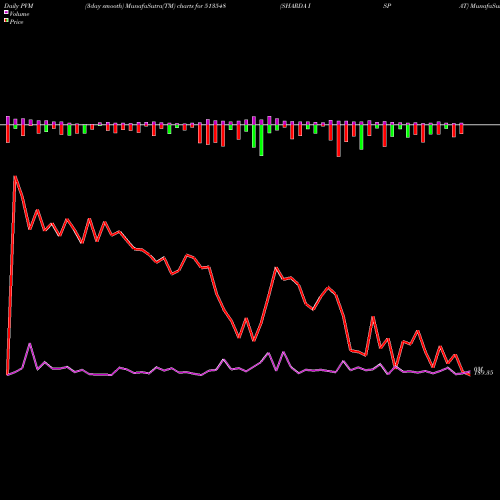The image size is (500, 500).
Task: Click the "(SHARDA I" company name text
Action: [295, 6]
